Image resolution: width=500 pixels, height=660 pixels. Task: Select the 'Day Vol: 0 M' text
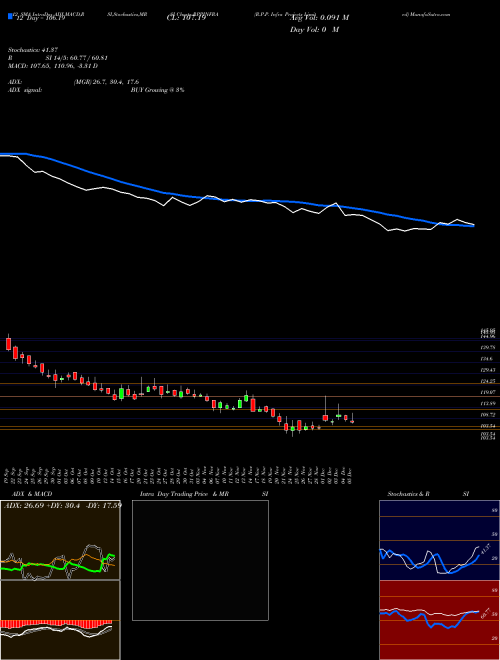(x=314, y=30)
